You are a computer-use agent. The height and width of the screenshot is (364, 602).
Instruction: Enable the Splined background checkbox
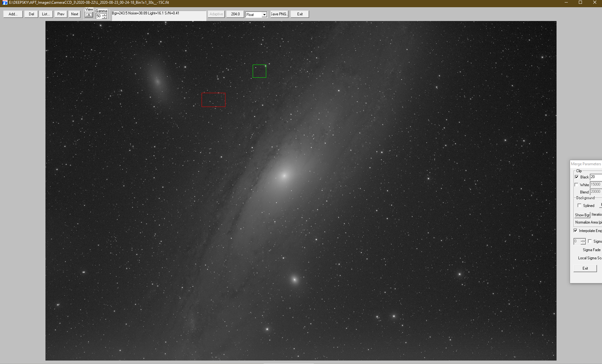(579, 206)
